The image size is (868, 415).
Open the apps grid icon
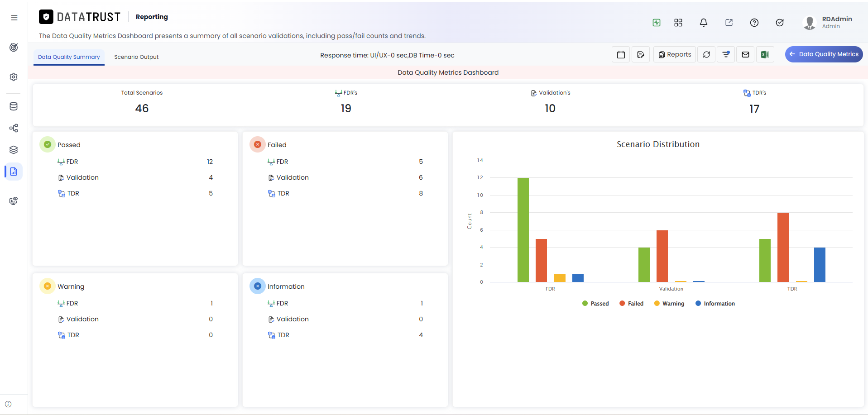678,23
